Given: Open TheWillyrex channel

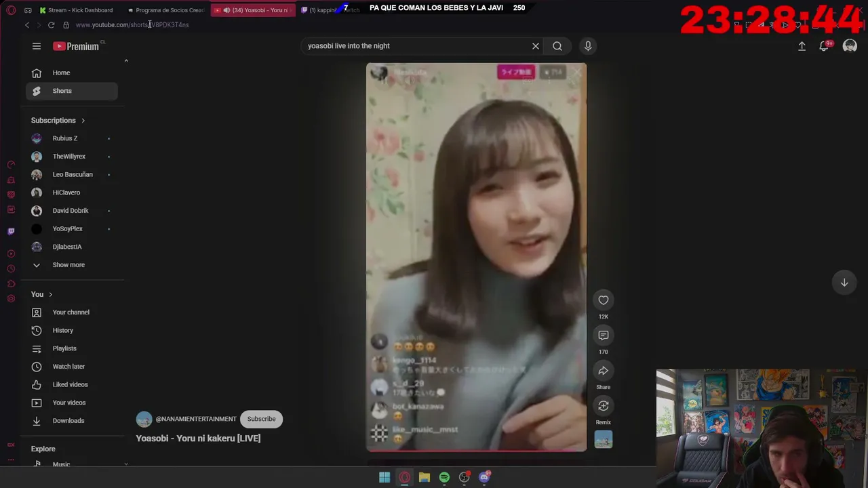Looking at the screenshot, I should coord(72,157).
